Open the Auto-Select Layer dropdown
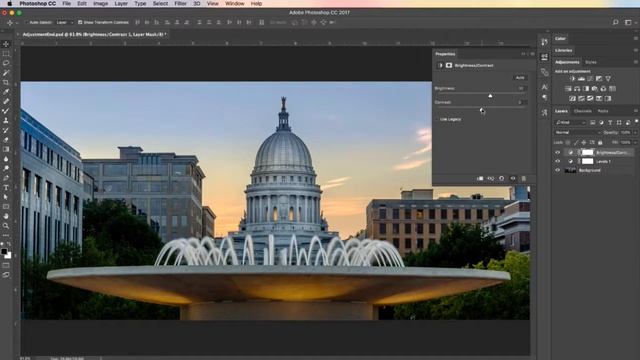The height and width of the screenshot is (360, 640). point(64,22)
